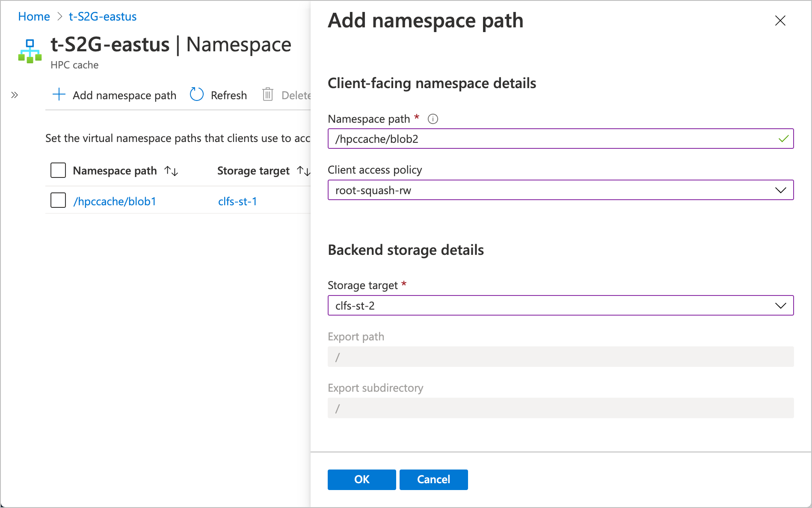Select all rows via header checkbox
The image size is (812, 508).
58,170
